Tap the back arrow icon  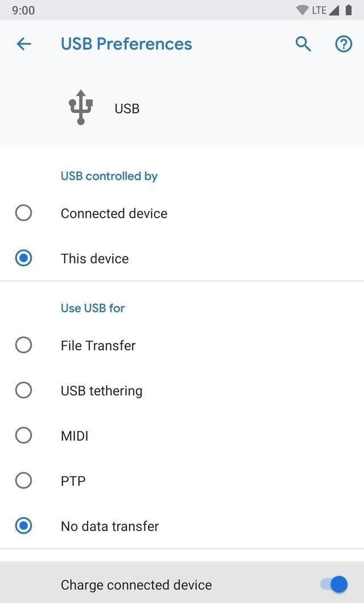coord(24,44)
